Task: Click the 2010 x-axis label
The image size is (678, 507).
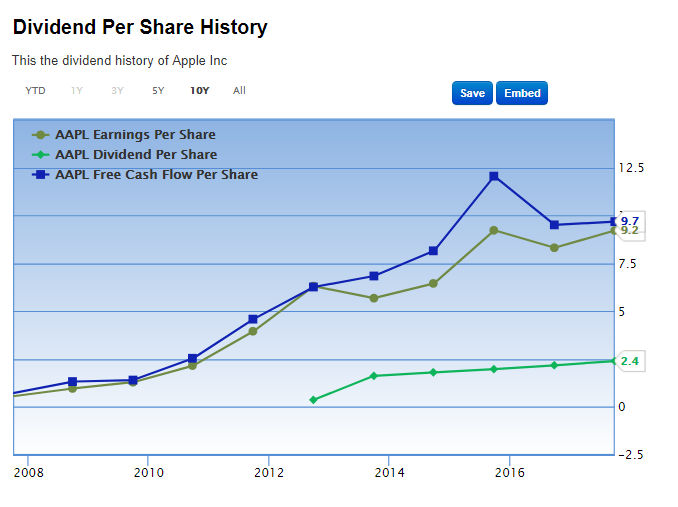Action: (149, 472)
